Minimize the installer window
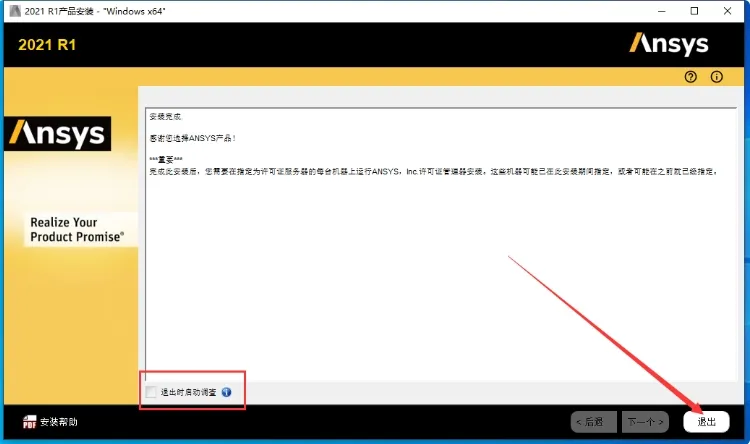This screenshot has width=750, height=444. click(662, 11)
